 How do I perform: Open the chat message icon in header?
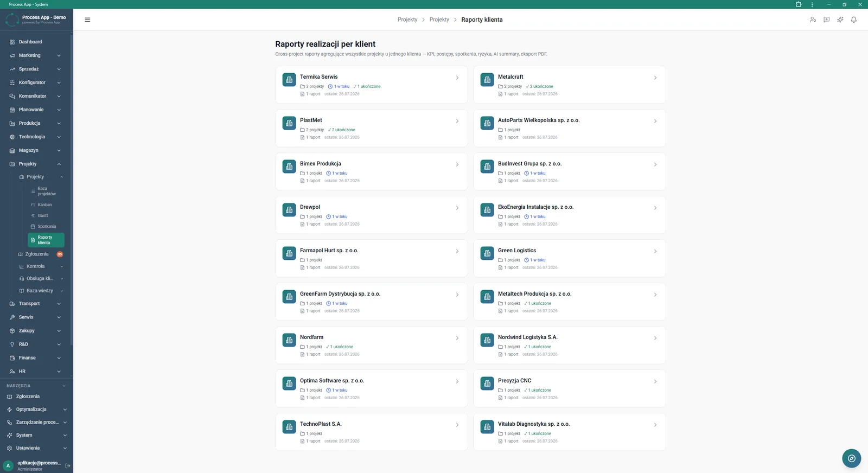826,20
